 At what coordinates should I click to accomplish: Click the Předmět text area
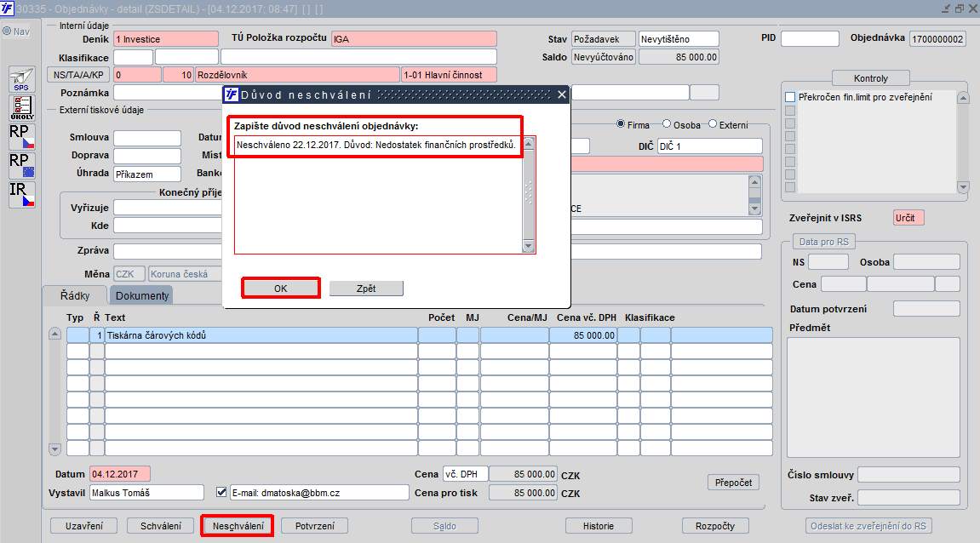873,397
